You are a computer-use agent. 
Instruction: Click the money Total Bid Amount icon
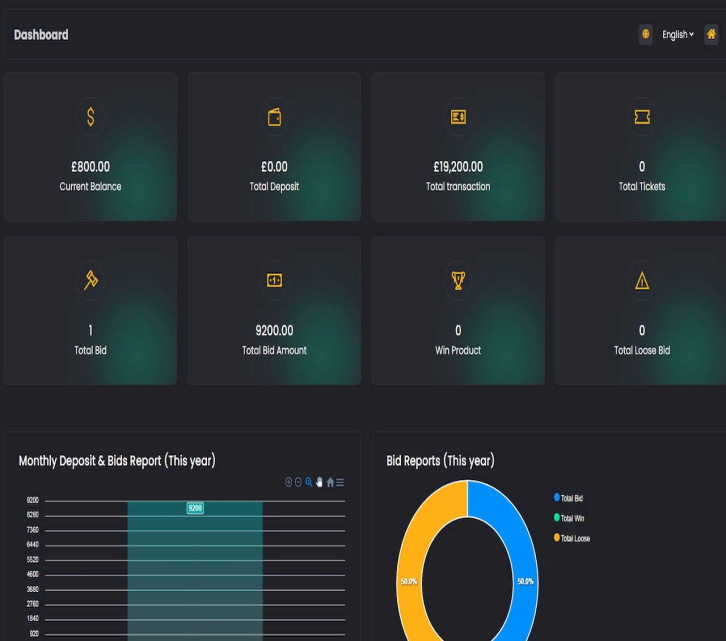(x=275, y=280)
